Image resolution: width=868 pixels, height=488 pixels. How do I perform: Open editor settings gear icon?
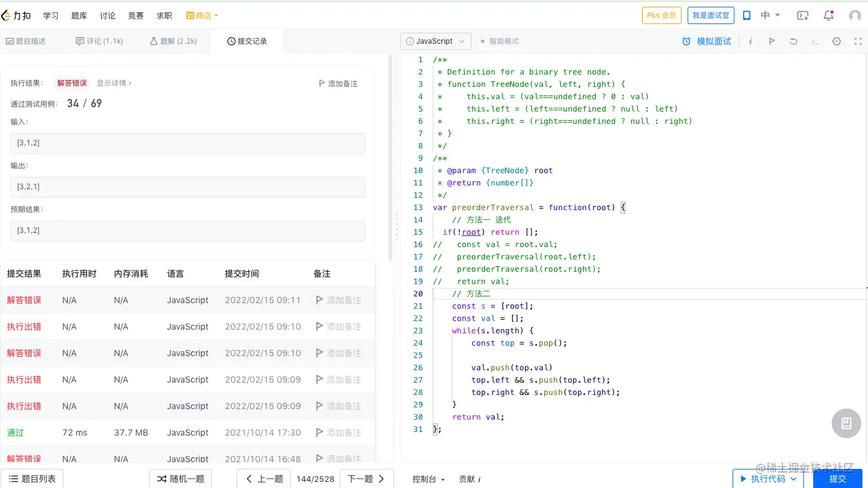click(837, 41)
